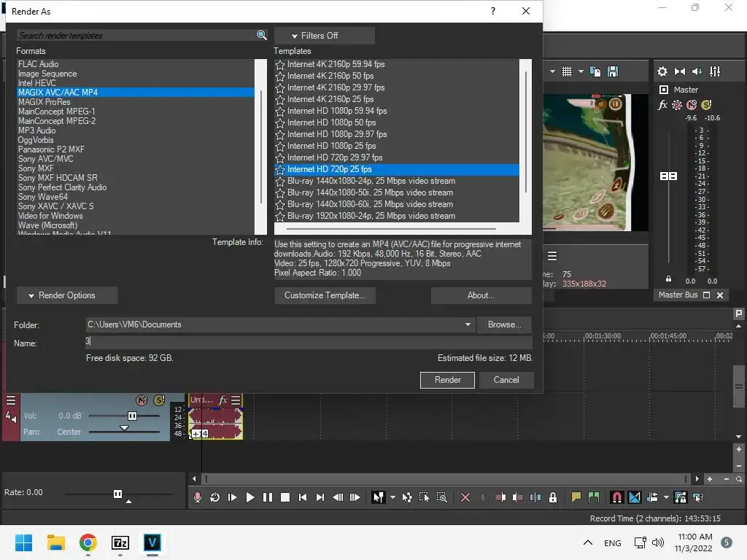Click Trim End icon in edit toolbar
747x560 pixels.
tap(518, 497)
